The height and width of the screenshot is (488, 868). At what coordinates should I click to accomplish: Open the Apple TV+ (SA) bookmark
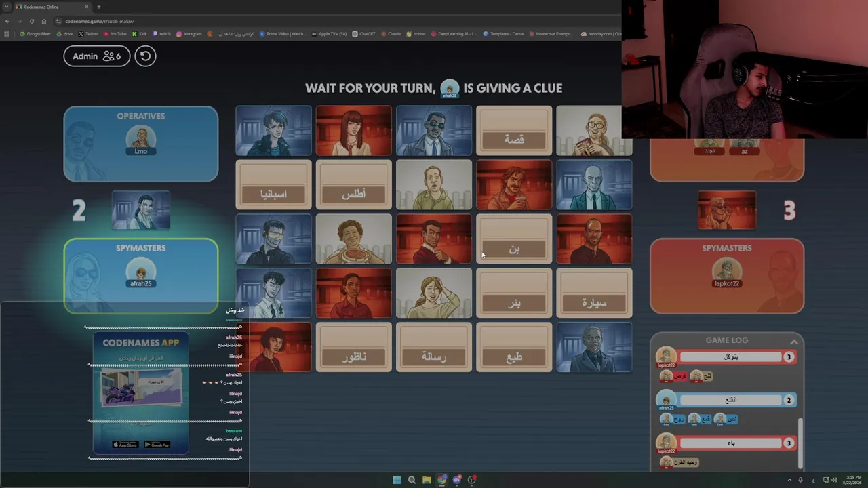coord(329,34)
